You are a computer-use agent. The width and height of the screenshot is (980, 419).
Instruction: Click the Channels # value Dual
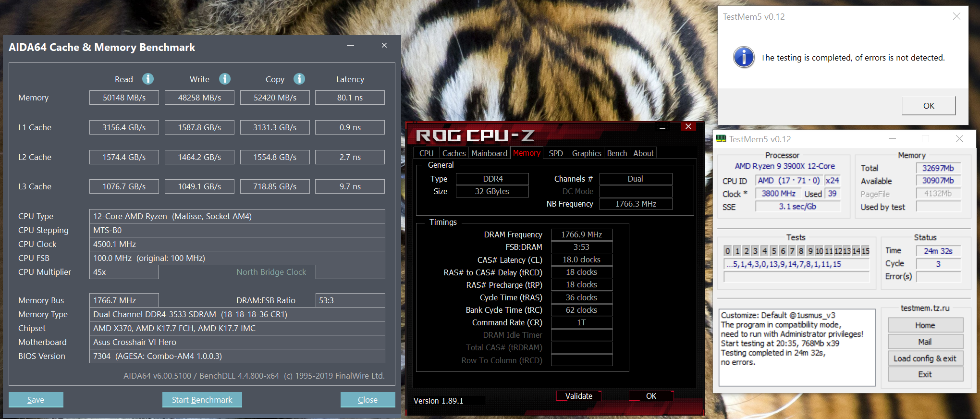coord(636,179)
